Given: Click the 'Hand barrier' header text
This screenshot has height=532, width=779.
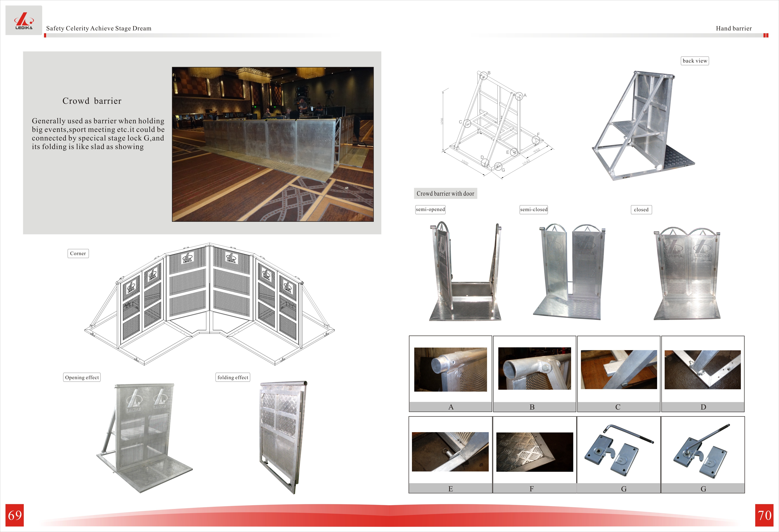Looking at the screenshot, I should (734, 28).
